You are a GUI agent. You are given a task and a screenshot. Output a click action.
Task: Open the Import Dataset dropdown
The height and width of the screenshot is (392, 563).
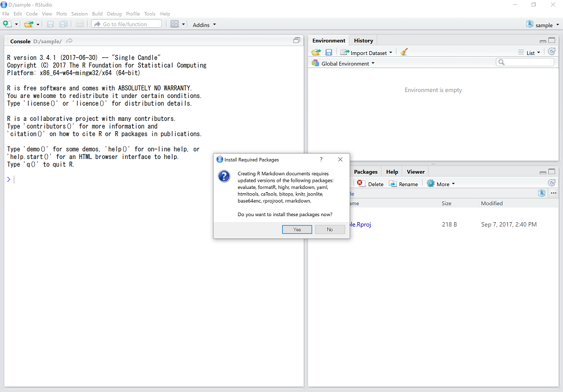point(366,53)
